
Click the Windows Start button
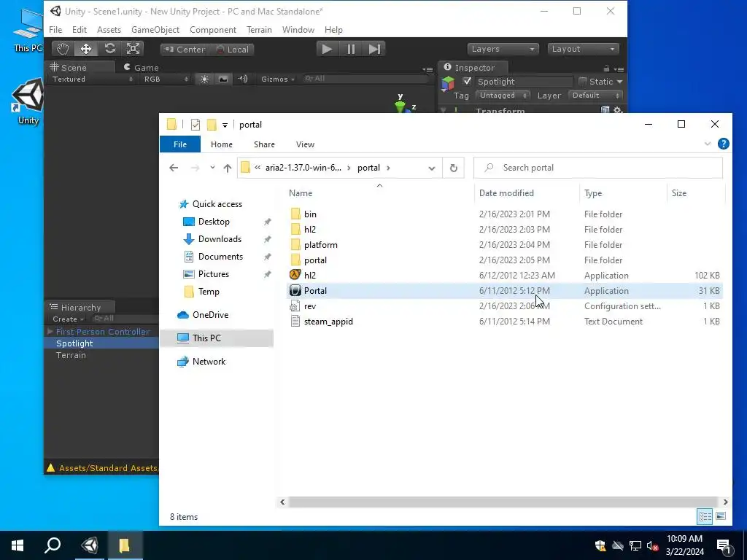[x=18, y=545]
